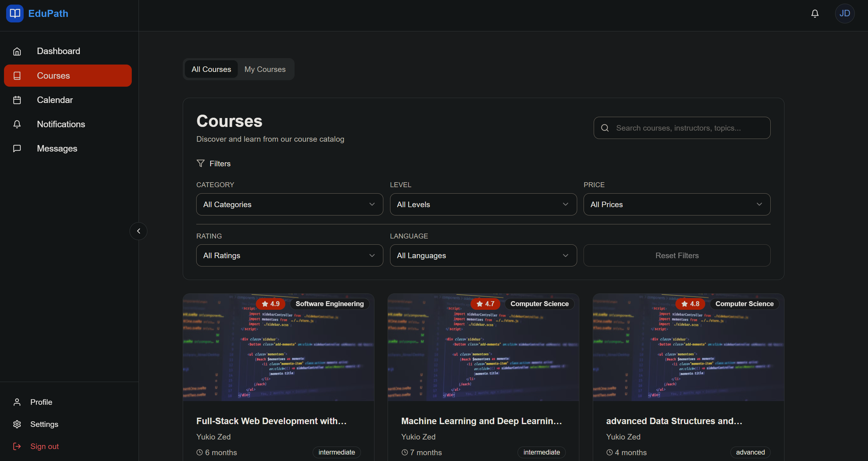
Task: Click the Sign out icon
Action: click(x=17, y=447)
